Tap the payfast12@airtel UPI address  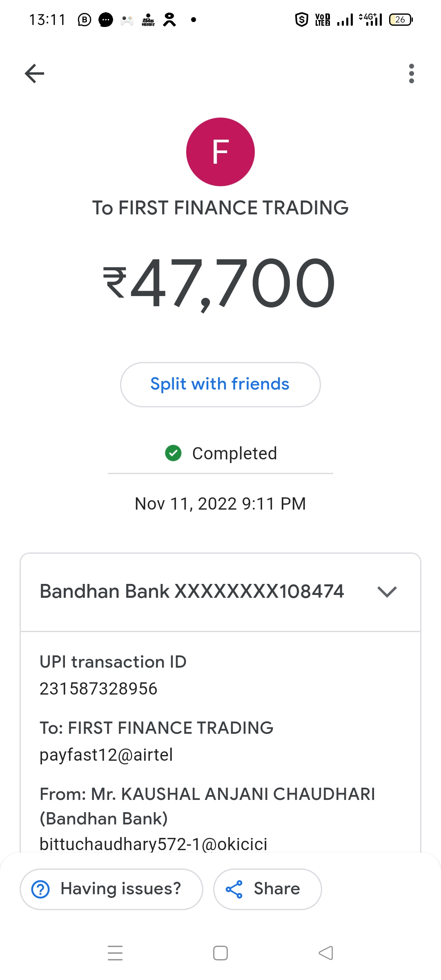[x=106, y=755]
